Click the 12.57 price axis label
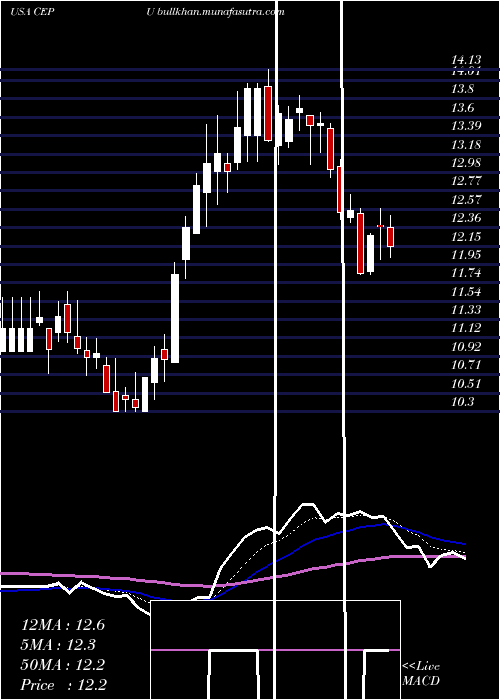 (x=466, y=200)
